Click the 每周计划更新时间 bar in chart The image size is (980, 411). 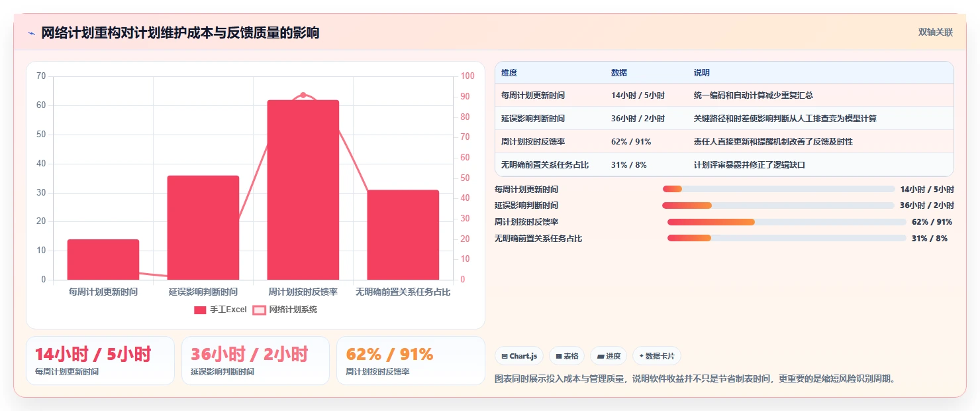point(103,260)
